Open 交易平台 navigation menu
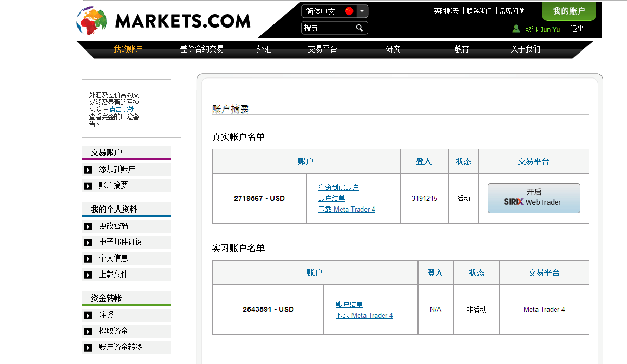627x364 pixels. [322, 49]
